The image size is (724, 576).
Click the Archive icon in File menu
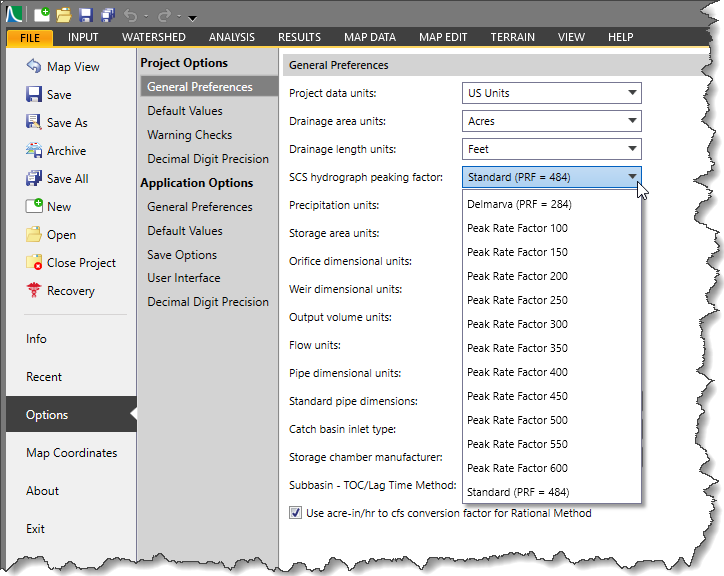(x=33, y=151)
